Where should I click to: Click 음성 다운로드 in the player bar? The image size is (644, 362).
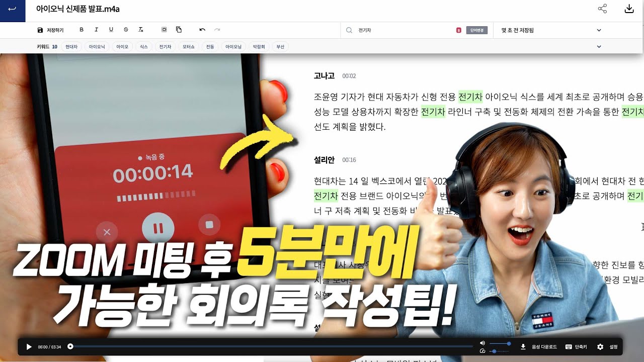click(539, 347)
